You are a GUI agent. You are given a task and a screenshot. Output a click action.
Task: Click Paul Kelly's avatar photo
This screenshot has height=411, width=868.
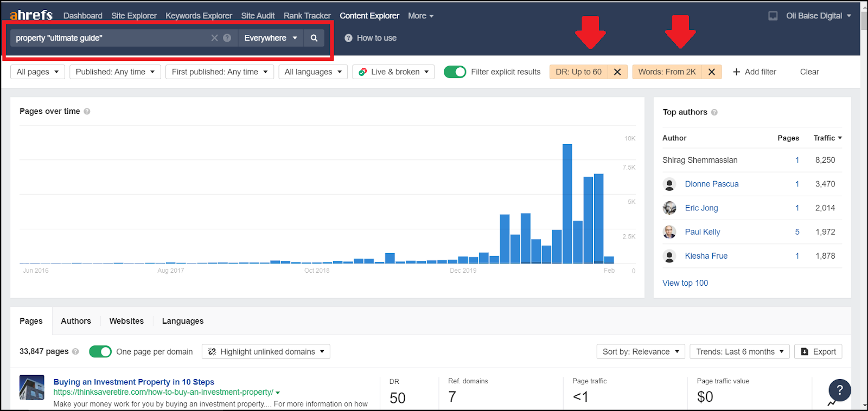669,232
